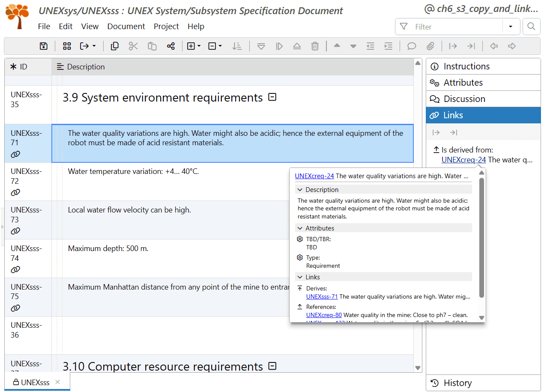Screen dimensions: 544x392
Task: Save the document
Action: (x=43, y=46)
